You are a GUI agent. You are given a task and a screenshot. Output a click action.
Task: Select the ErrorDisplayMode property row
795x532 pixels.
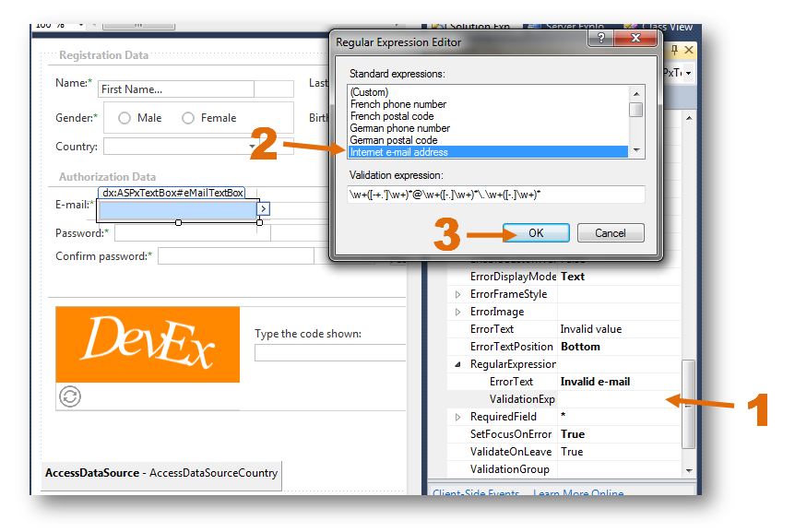pos(564,277)
